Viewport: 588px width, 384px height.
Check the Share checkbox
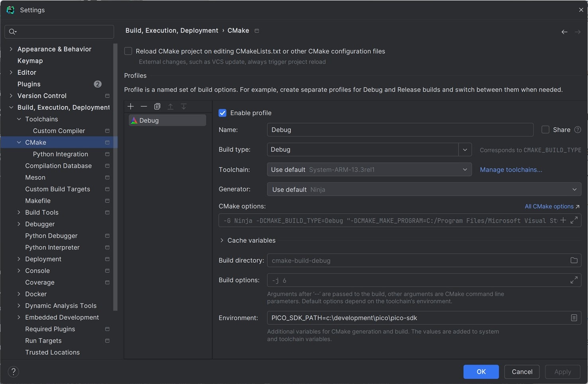(x=545, y=130)
